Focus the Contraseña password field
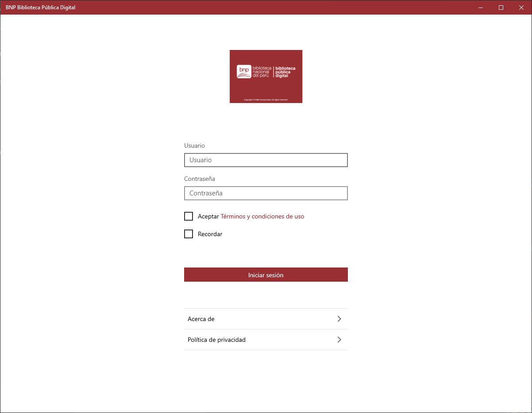Screen dimensions: 532x413 pyautogui.click(x=266, y=193)
